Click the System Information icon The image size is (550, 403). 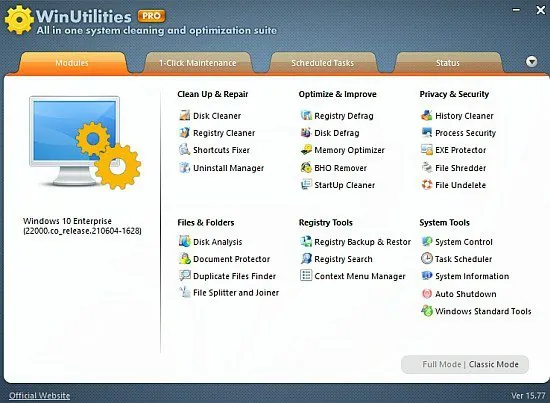point(427,276)
